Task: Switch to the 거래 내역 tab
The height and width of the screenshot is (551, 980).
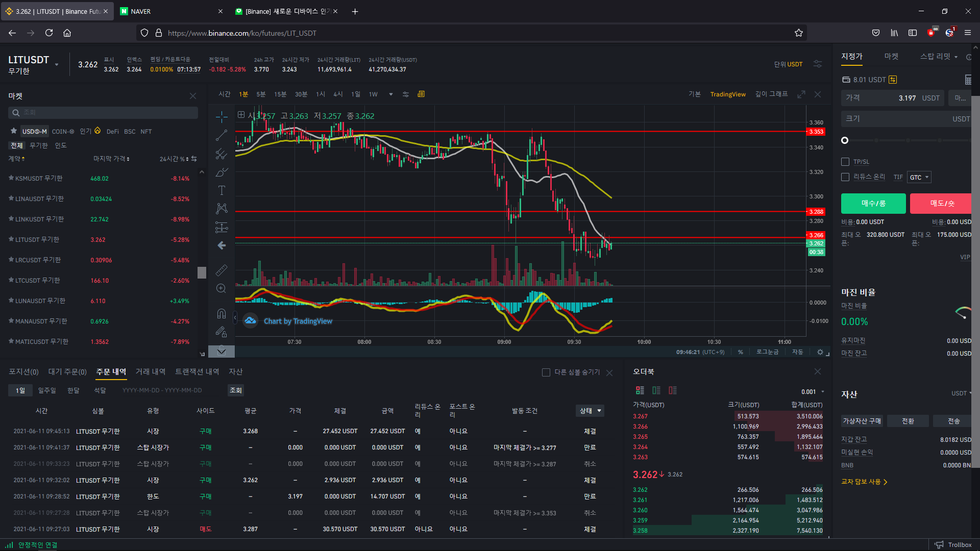Action: 151,371
